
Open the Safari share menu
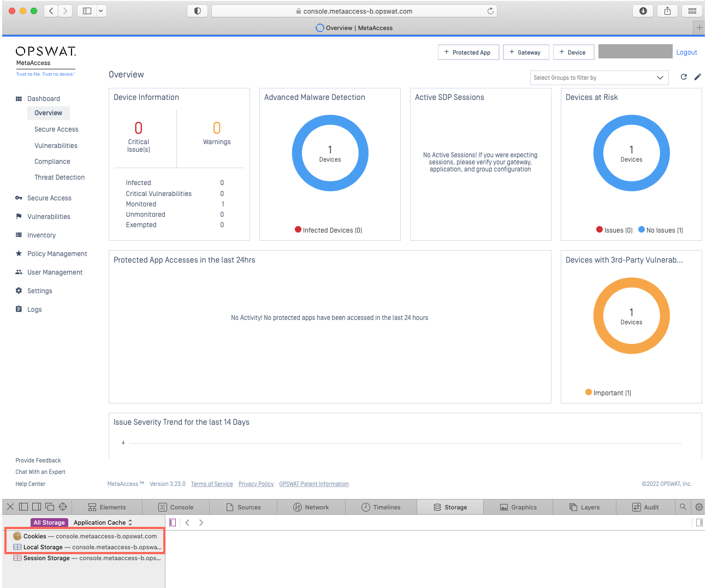click(x=667, y=11)
